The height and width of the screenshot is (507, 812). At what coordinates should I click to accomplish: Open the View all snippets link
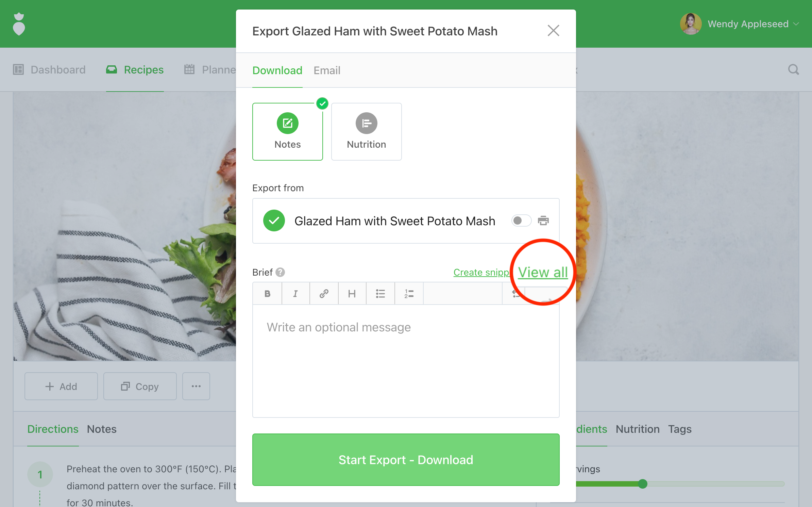(543, 273)
